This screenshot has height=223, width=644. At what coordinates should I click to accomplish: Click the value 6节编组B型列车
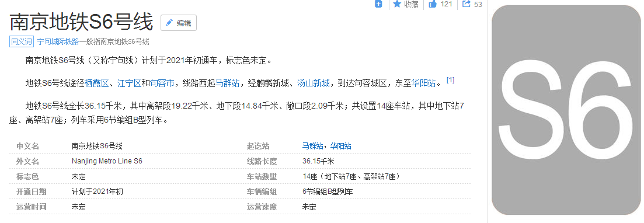tap(328, 192)
